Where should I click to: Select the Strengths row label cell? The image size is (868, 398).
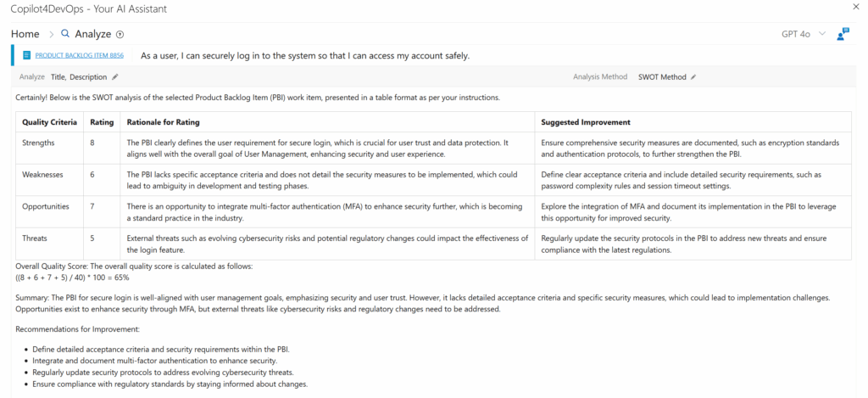[x=39, y=142]
